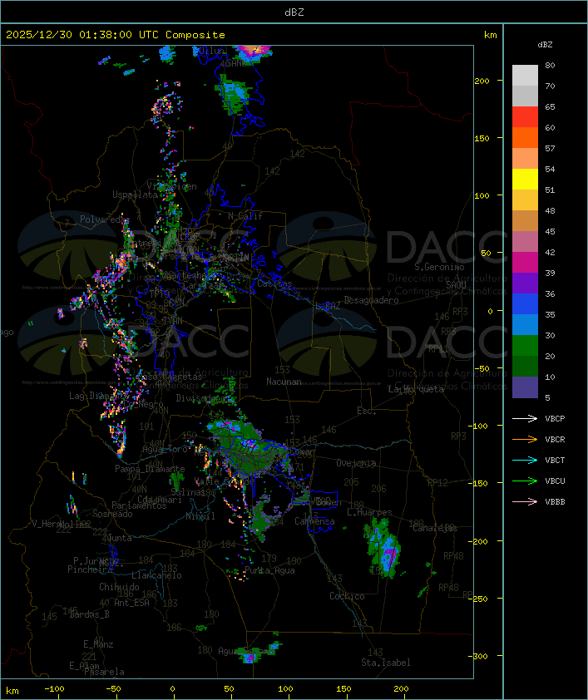This screenshot has width=588, height=700.
Task: Click the Llancanelo place label
Action: (x=156, y=575)
